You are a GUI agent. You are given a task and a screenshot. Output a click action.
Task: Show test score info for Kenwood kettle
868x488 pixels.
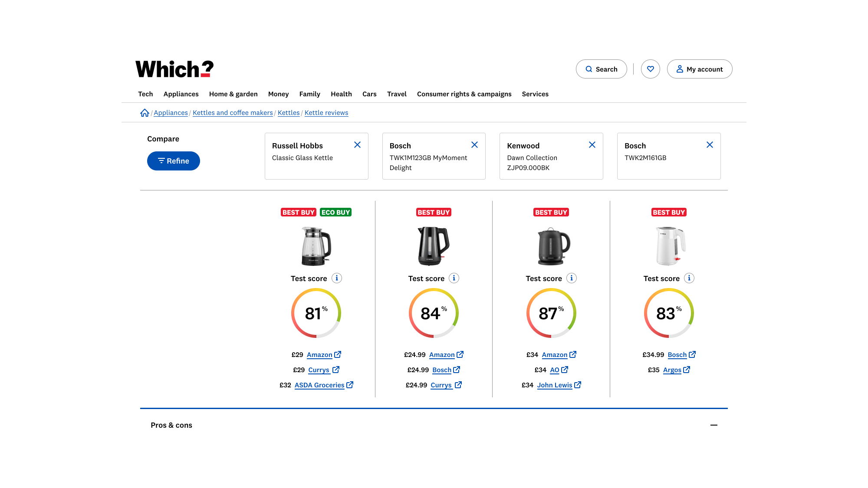coord(572,278)
